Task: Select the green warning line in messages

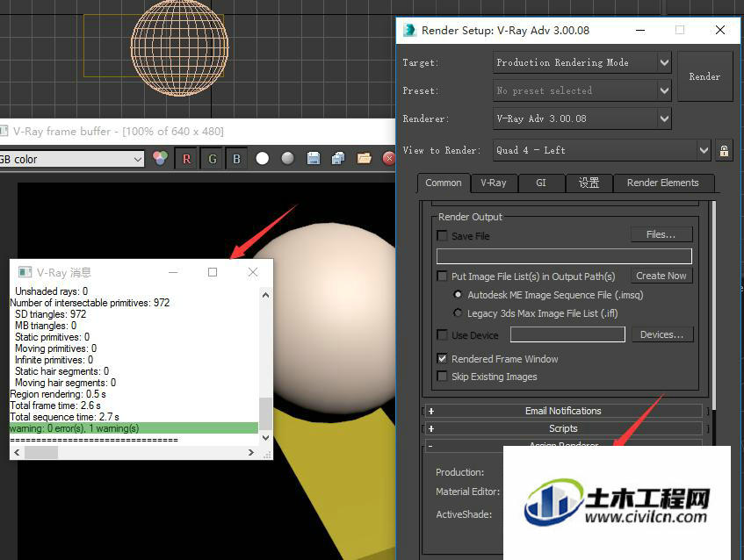Action: click(x=134, y=428)
